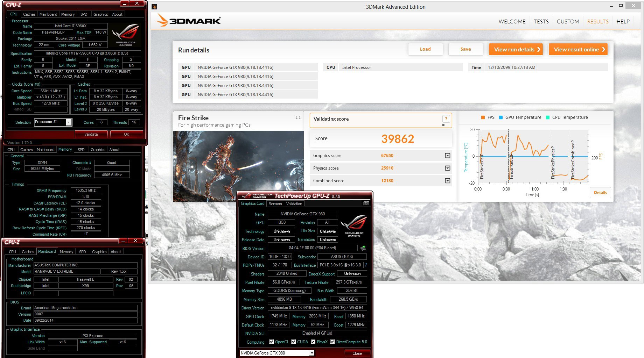Toggle the PhysX checkbox in GPU-Z
This screenshot has width=644, height=358.
pyautogui.click(x=313, y=342)
